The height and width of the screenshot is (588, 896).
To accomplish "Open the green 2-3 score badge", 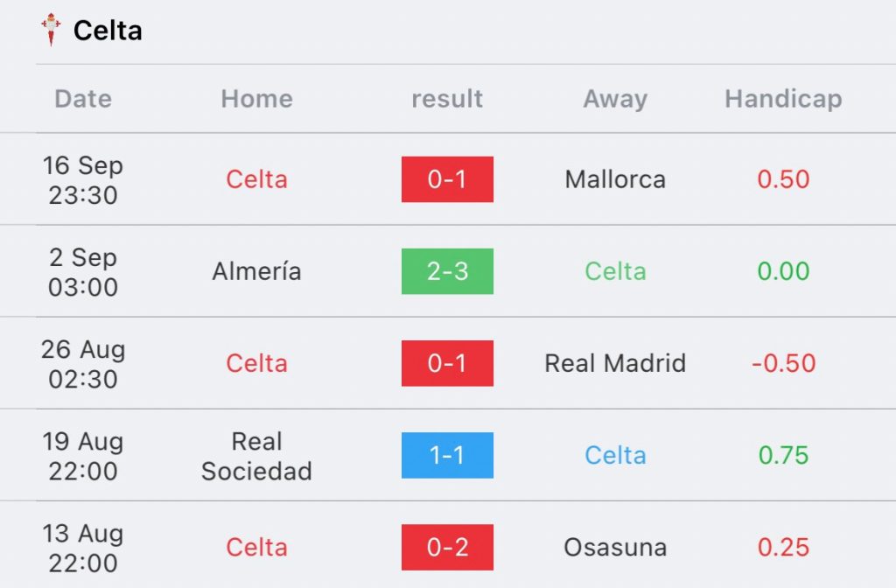I will (x=447, y=271).
